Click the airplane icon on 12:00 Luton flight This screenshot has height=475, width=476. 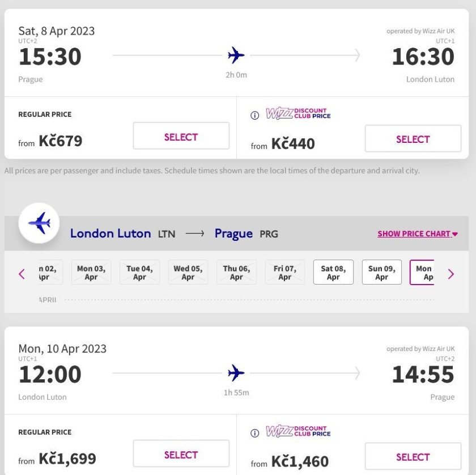(x=236, y=374)
